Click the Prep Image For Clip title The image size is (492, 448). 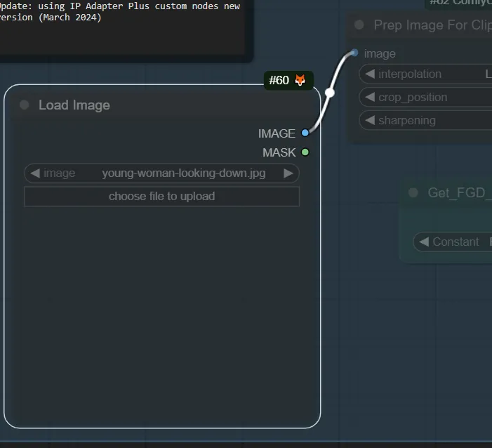(x=433, y=25)
